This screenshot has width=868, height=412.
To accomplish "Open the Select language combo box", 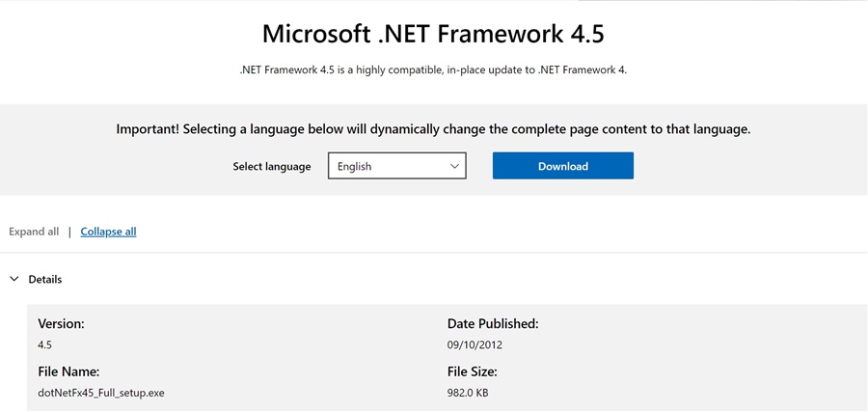I will tap(396, 166).
